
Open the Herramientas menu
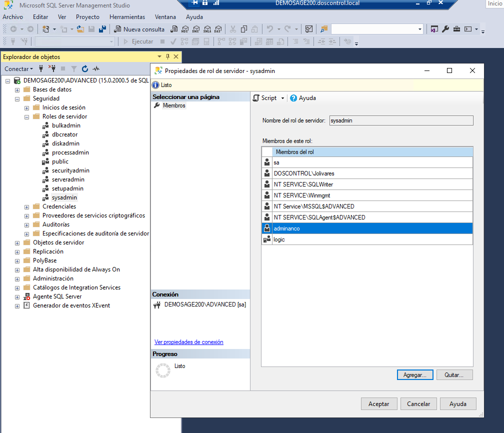[127, 17]
